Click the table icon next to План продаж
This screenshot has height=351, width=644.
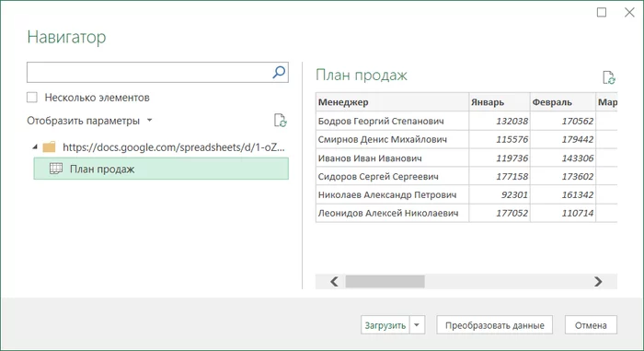(56, 169)
